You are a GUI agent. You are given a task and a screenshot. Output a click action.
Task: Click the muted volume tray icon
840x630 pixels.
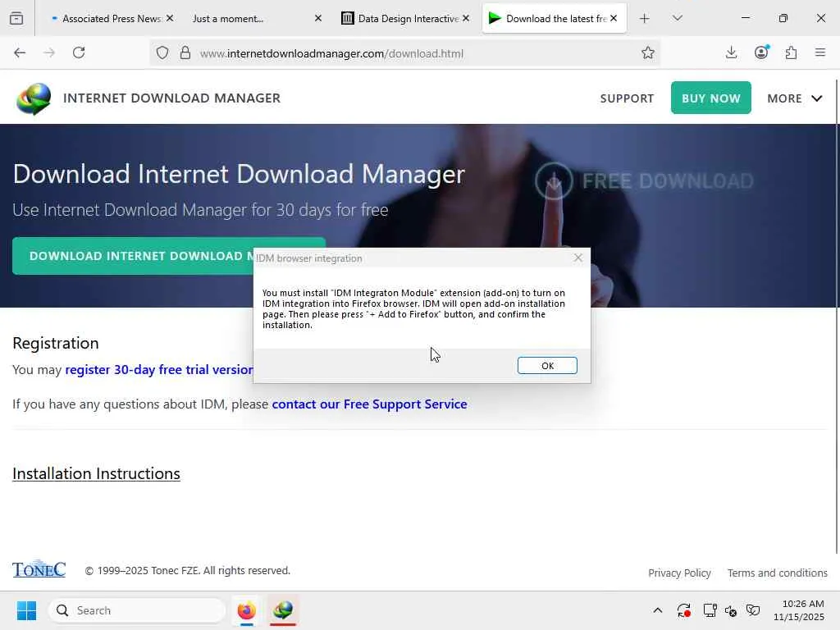pos(731,610)
